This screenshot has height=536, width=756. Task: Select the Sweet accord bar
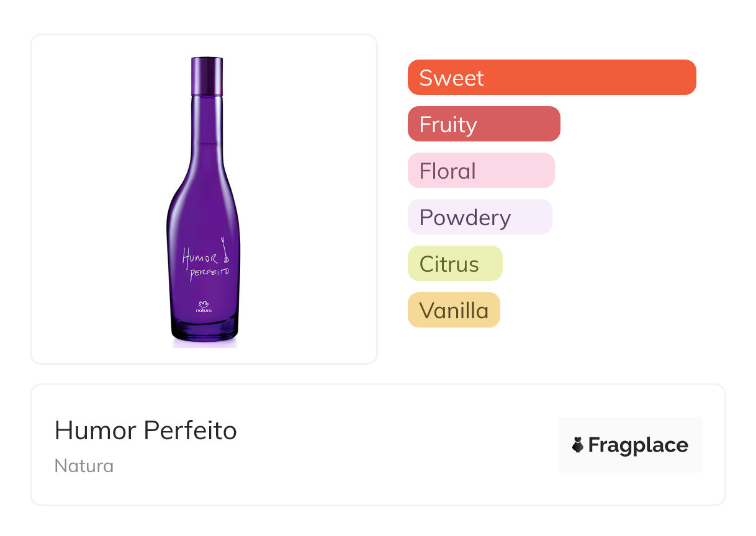pos(552,78)
